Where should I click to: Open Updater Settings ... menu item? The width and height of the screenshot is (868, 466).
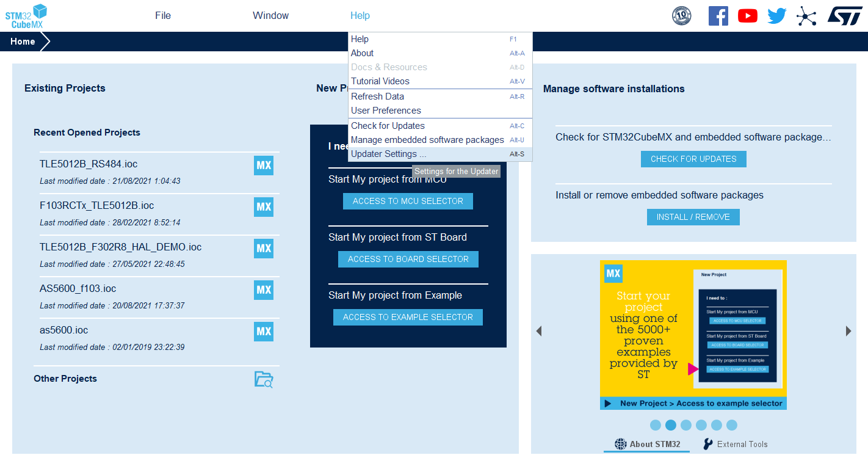pos(440,154)
